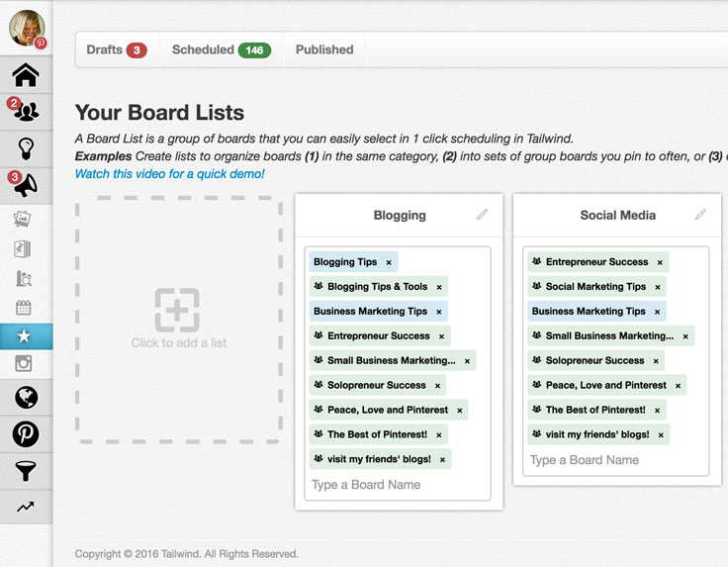728x567 pixels.
Task: Remove The Best of Pinterest! from Blogging
Action: pos(439,434)
